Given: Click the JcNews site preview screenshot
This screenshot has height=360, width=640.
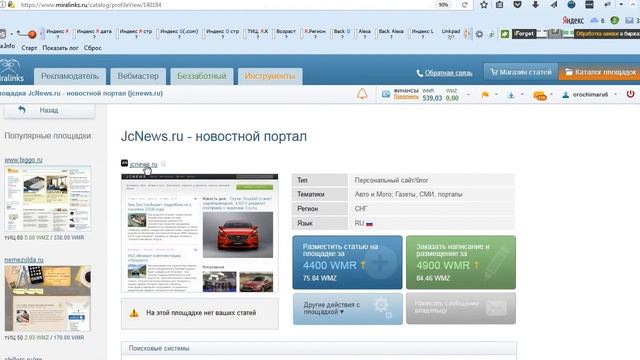Looking at the screenshot, I should (200, 233).
